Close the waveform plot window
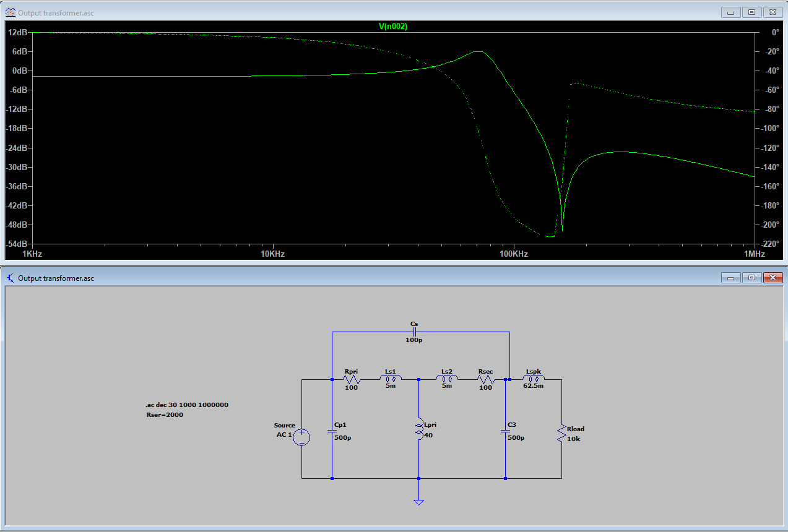788x532 pixels. (773, 12)
